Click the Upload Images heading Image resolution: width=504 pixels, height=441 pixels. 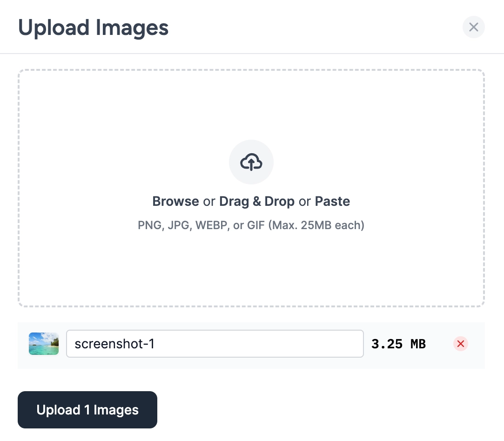[93, 28]
